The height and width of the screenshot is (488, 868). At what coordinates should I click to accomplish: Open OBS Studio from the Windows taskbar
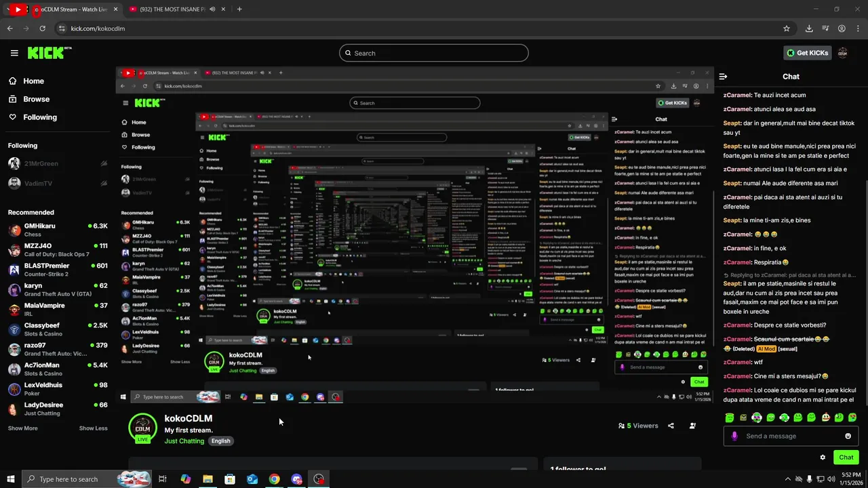coord(319,479)
